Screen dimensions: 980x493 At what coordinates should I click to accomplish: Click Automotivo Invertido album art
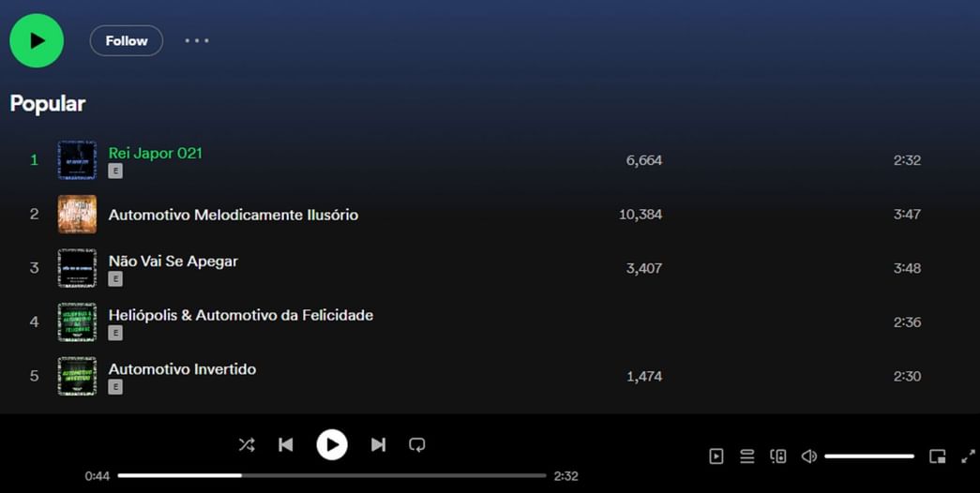pos(77,376)
